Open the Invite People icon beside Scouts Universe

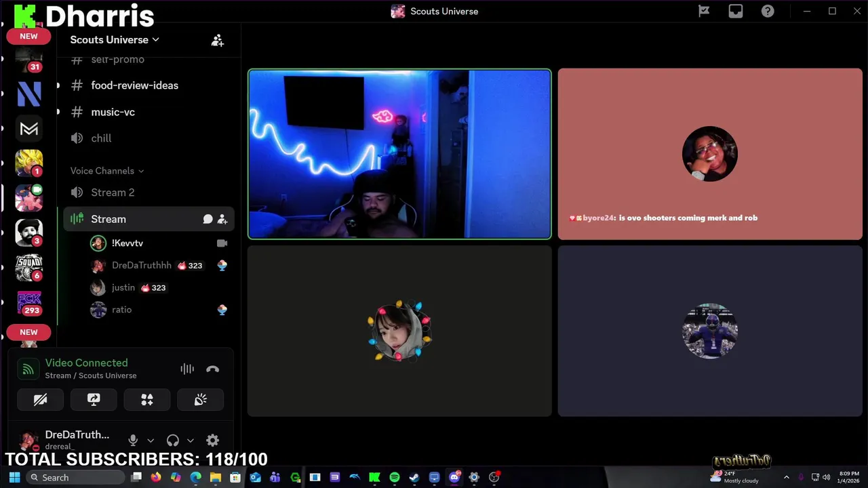click(217, 41)
